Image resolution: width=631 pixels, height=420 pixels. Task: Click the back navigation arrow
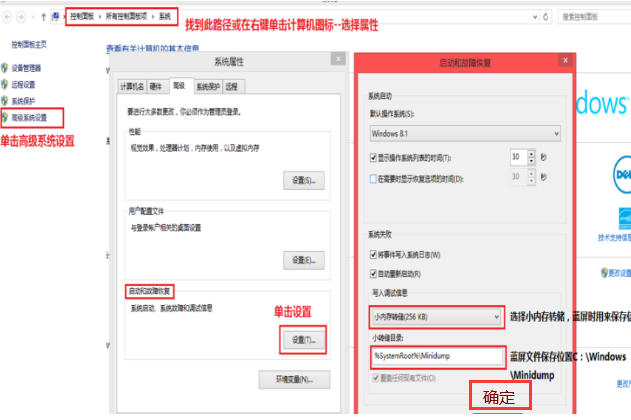click(x=7, y=17)
